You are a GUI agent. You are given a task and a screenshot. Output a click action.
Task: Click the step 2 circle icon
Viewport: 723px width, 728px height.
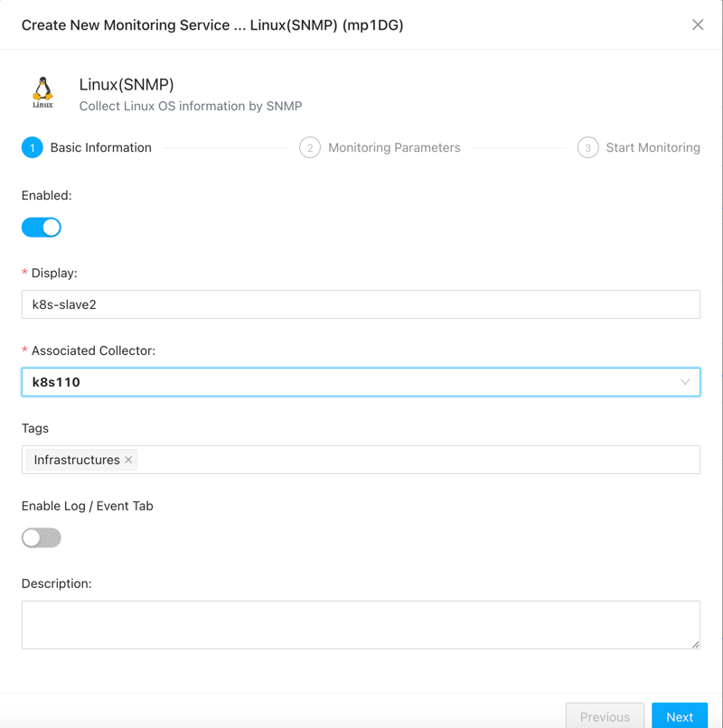coord(310,147)
